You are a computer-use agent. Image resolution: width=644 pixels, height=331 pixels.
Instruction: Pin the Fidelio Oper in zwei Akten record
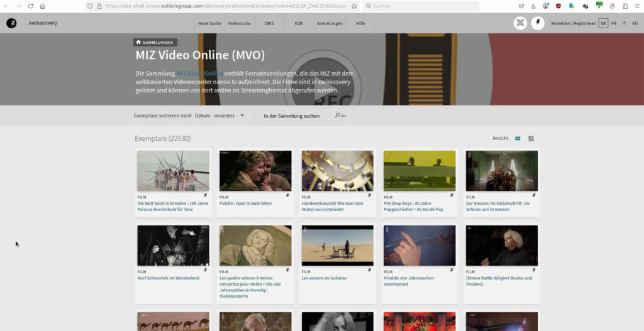[287, 195]
